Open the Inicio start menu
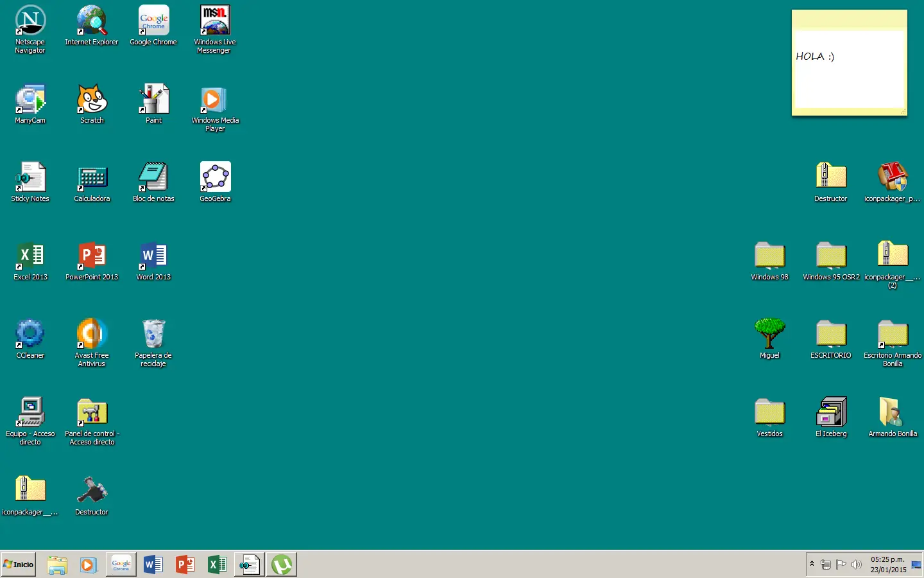924x578 pixels. point(19,565)
